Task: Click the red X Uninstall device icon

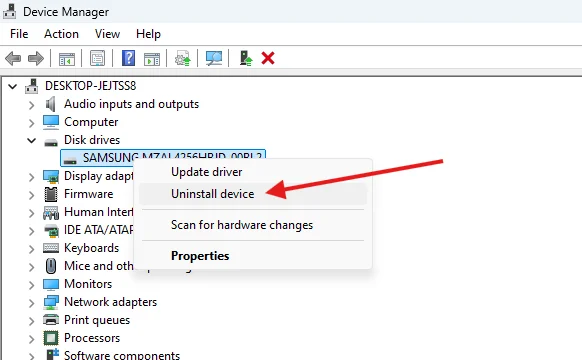Action: pyautogui.click(x=268, y=58)
